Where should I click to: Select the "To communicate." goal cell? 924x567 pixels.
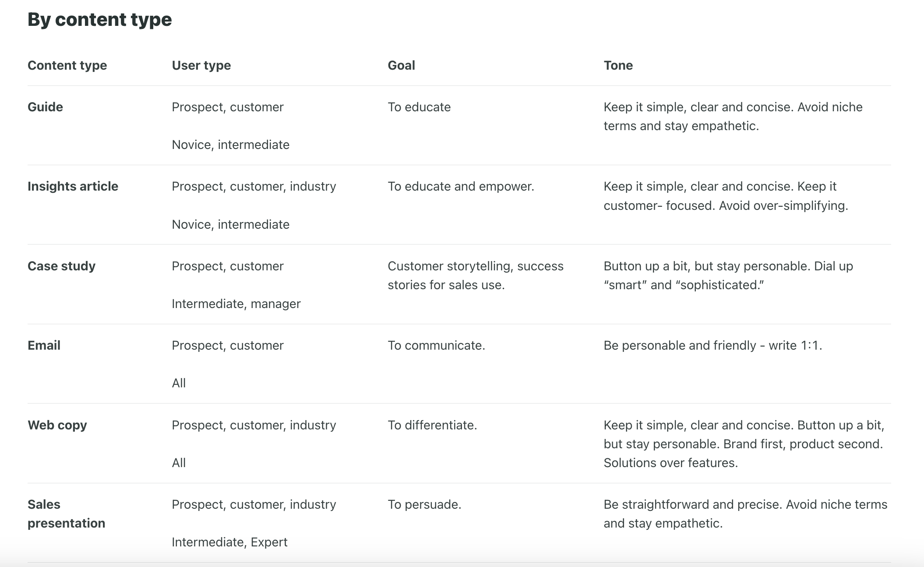436,345
